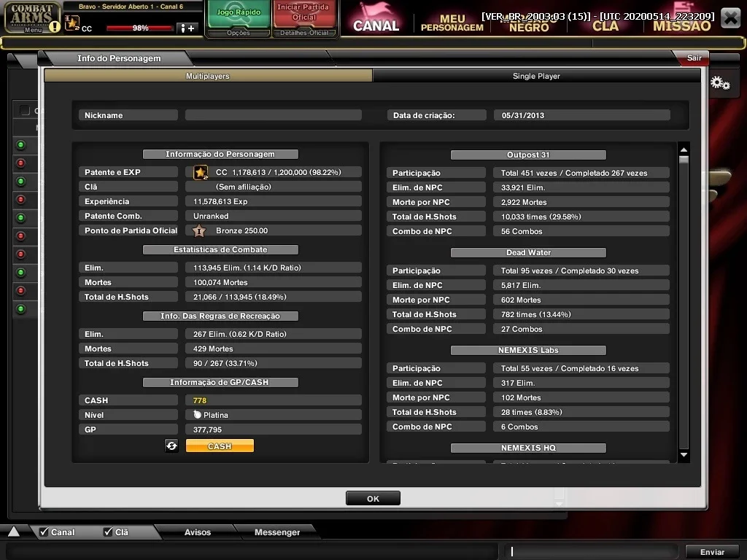Select the '11,578,613 Exp' value
Image resolution: width=747 pixels, height=560 pixels.
click(220, 201)
